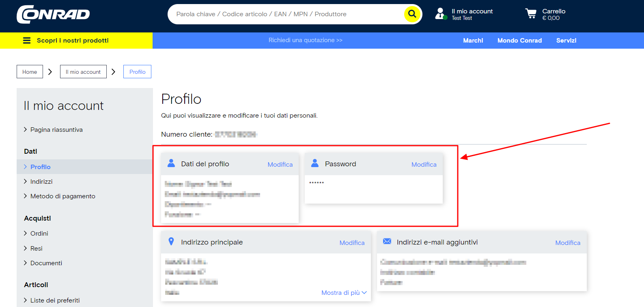Click the yellow search magnifier button

(412, 14)
